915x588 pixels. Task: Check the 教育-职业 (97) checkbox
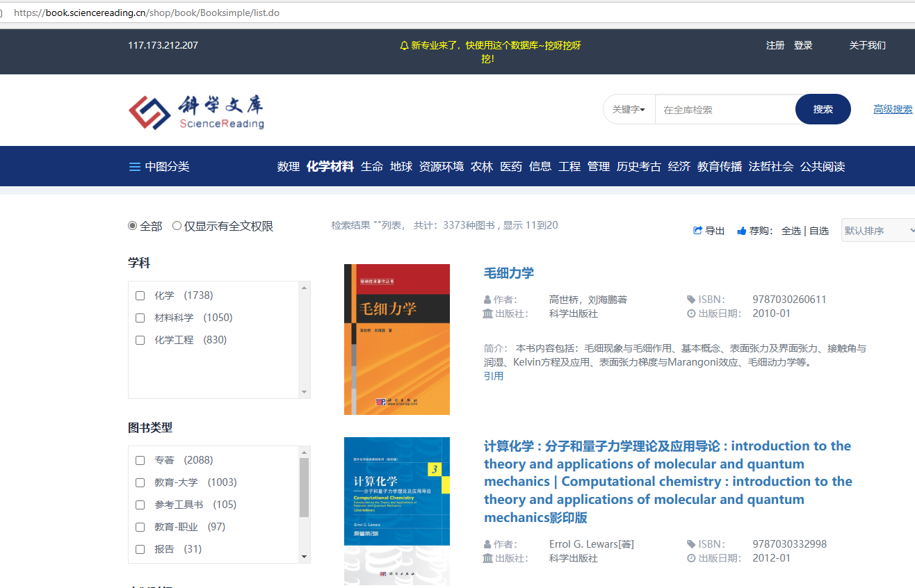(x=140, y=528)
